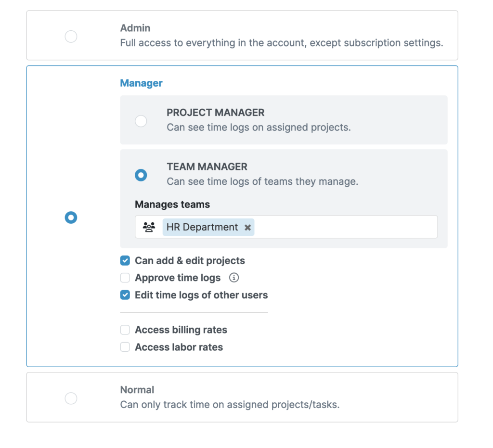Click the Manager heading link

point(141,83)
